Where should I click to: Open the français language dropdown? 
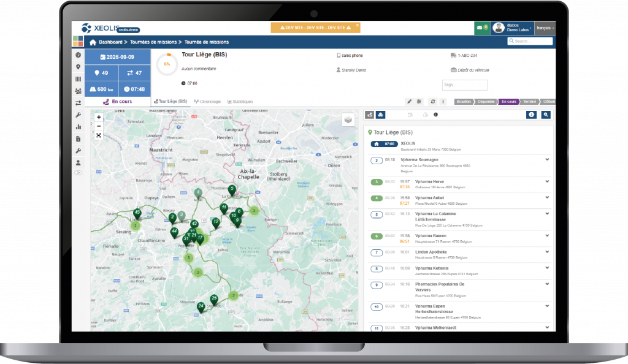coord(545,28)
